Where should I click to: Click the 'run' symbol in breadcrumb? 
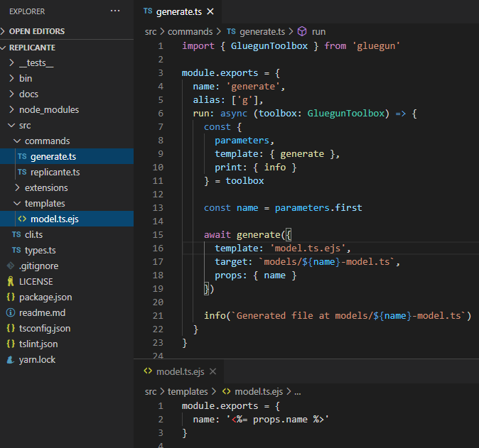click(x=318, y=32)
